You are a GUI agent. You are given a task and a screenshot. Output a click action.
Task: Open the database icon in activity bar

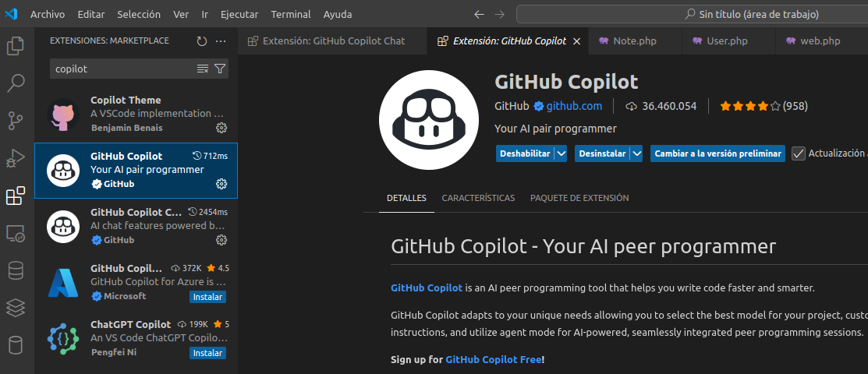[x=16, y=270]
